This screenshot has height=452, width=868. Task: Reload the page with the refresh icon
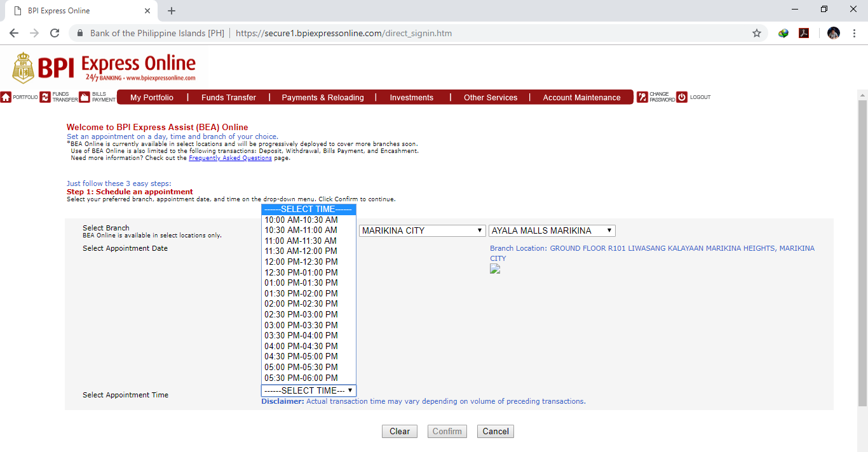[x=55, y=33]
